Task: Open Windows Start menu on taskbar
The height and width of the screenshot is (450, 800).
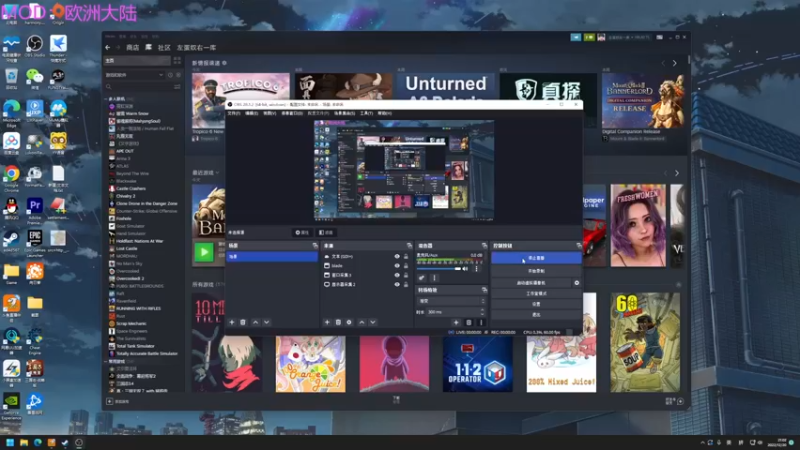Action: click(10, 442)
